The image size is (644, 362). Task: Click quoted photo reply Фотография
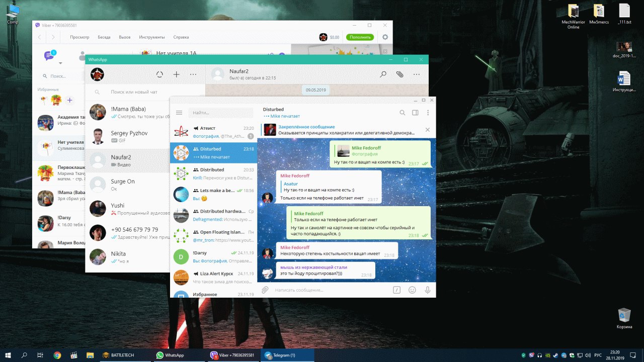point(381,151)
